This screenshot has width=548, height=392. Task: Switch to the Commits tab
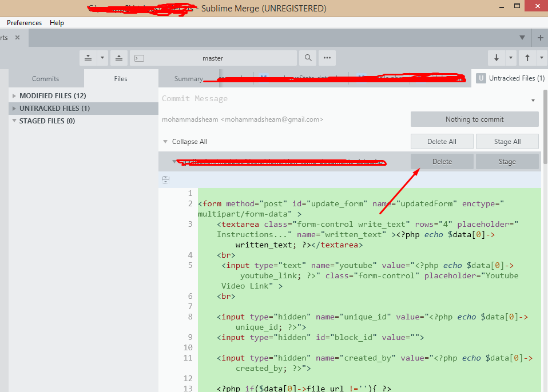[x=46, y=79]
